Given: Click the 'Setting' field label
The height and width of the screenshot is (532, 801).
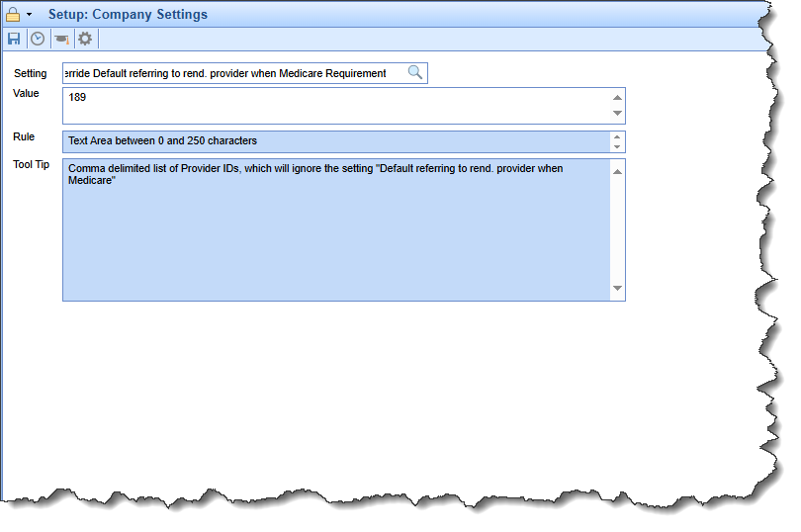Looking at the screenshot, I should [x=30, y=73].
